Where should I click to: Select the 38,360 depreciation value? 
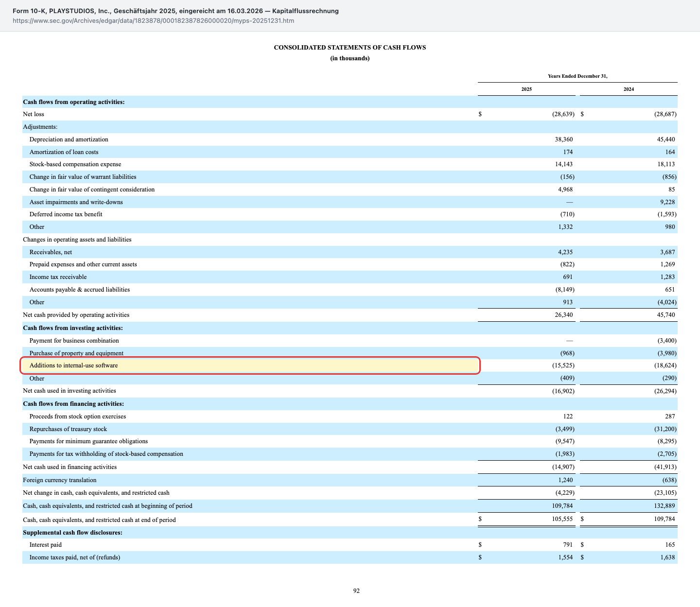click(x=564, y=139)
